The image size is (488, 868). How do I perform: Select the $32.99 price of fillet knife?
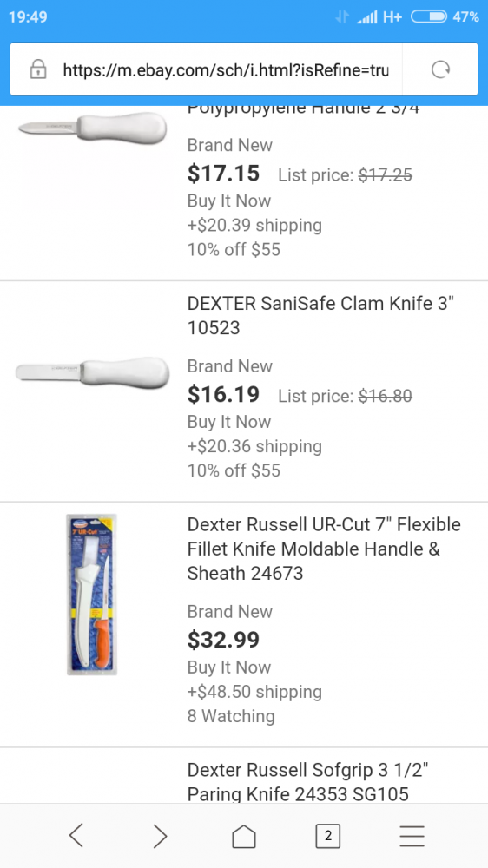[223, 640]
